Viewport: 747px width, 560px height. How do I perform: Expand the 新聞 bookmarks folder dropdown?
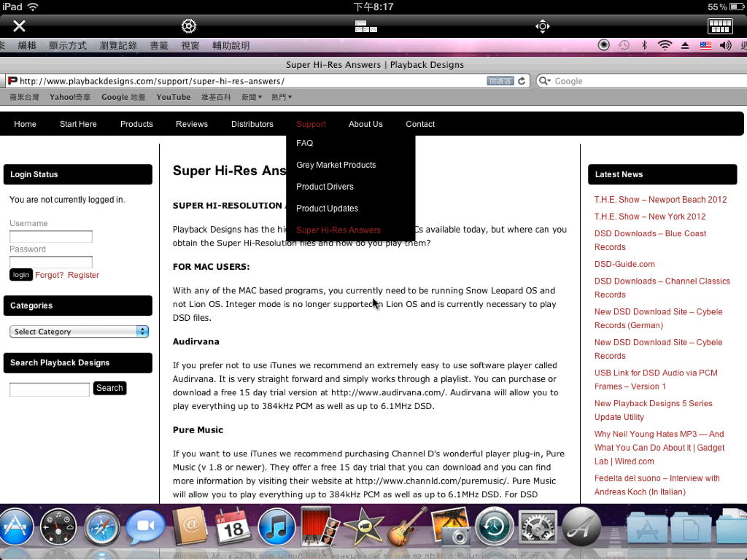(x=252, y=97)
